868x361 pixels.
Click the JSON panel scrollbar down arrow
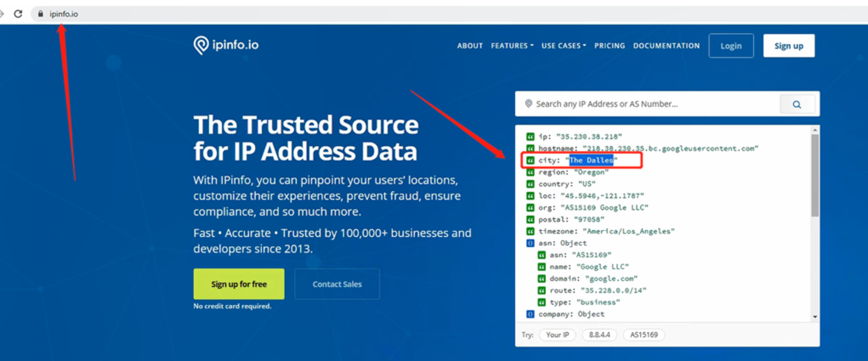coord(814,316)
